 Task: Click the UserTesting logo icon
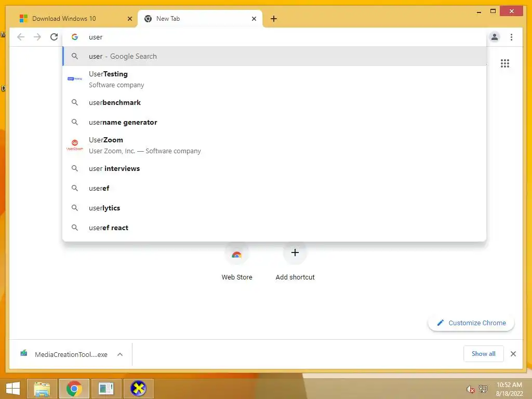(75, 79)
